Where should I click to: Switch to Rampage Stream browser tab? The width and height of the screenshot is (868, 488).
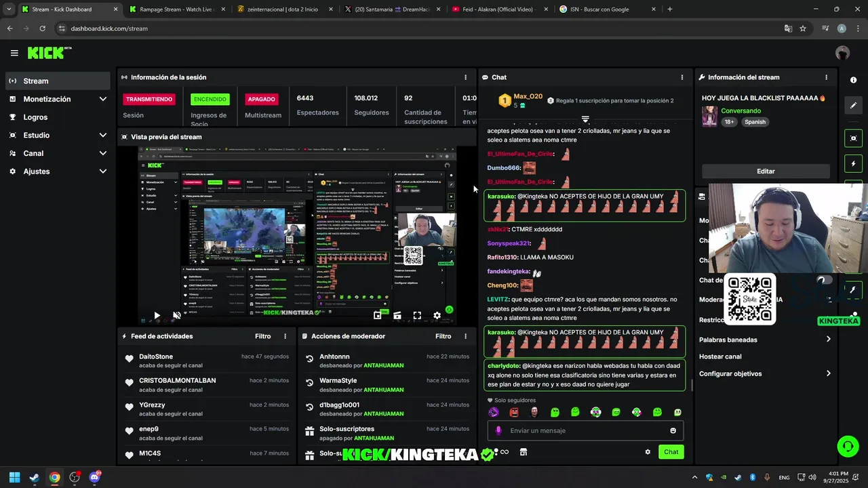(178, 9)
